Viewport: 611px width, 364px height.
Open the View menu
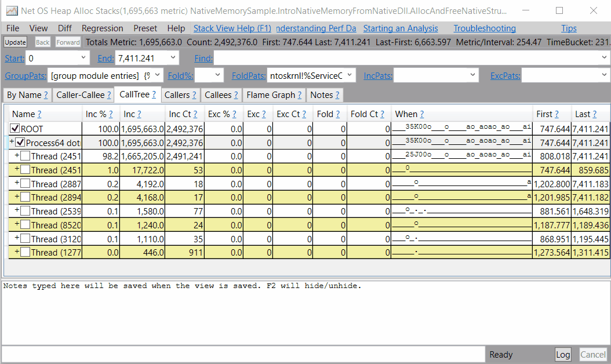pos(38,28)
